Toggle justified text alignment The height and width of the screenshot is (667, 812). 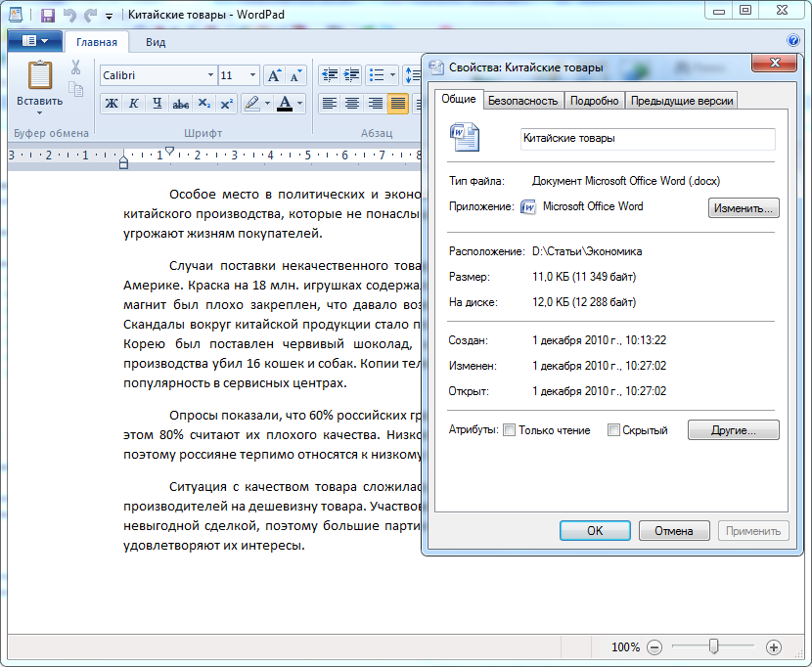(x=397, y=104)
